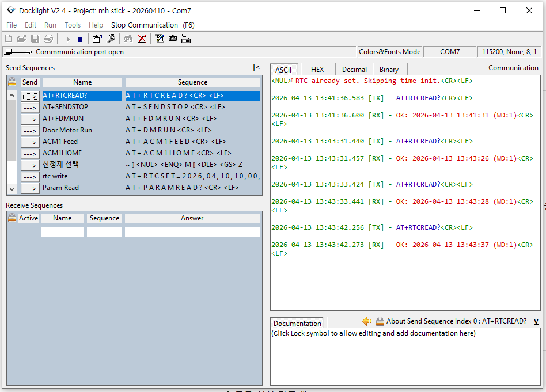Open the notepad icon in the toolbar

point(160,39)
